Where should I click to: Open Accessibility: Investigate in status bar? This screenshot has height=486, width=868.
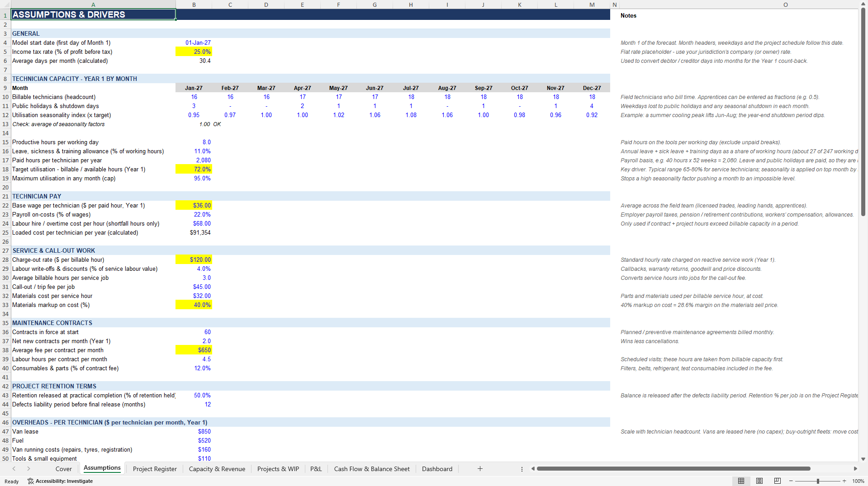pyautogui.click(x=60, y=481)
